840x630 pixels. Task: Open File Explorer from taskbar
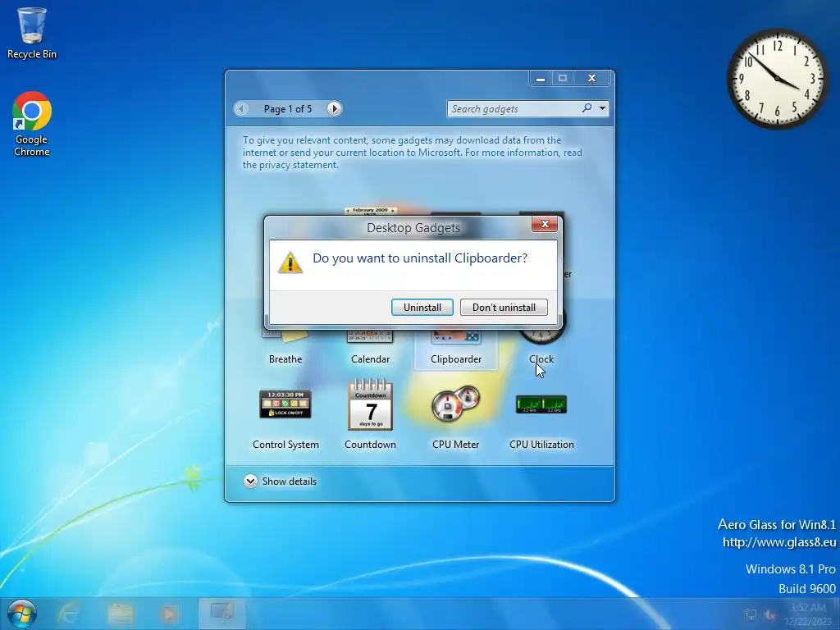[121, 614]
